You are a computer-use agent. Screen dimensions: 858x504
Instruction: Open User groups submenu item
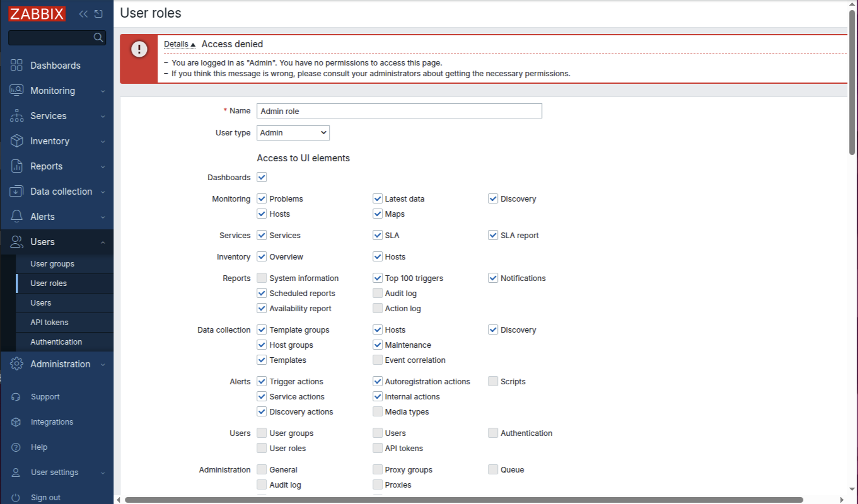pyautogui.click(x=52, y=264)
